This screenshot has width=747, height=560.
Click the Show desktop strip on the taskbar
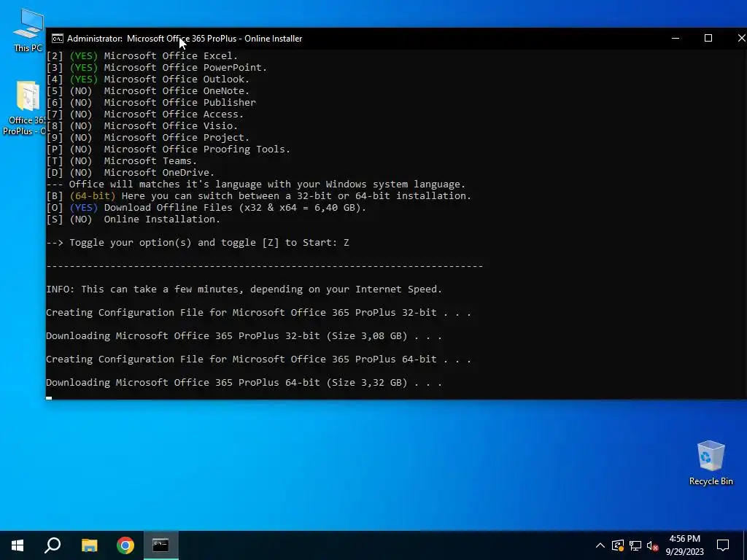click(x=745, y=545)
